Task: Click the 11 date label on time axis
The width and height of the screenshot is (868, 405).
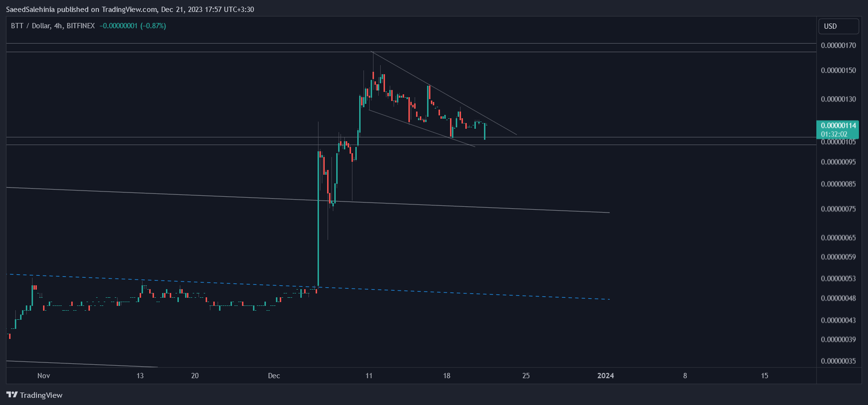Action: [x=369, y=376]
